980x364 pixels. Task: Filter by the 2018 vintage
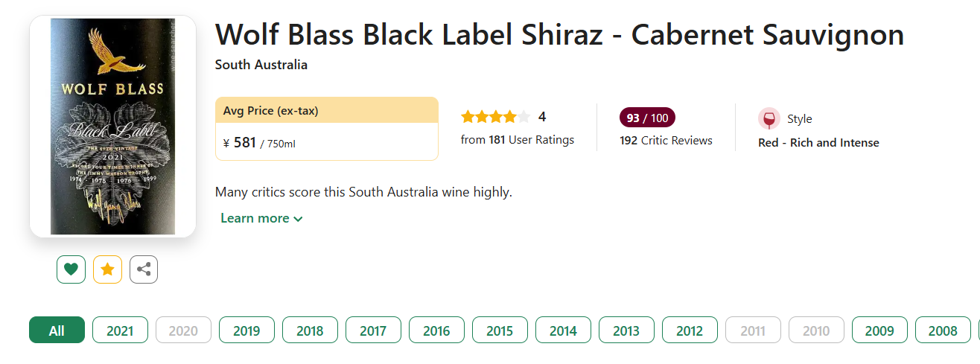310,331
